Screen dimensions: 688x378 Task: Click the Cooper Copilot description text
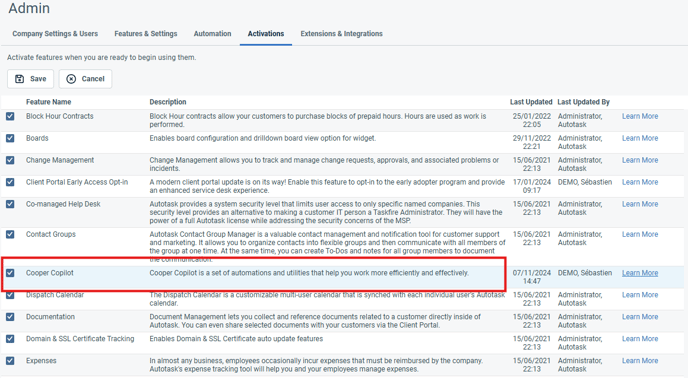(309, 273)
